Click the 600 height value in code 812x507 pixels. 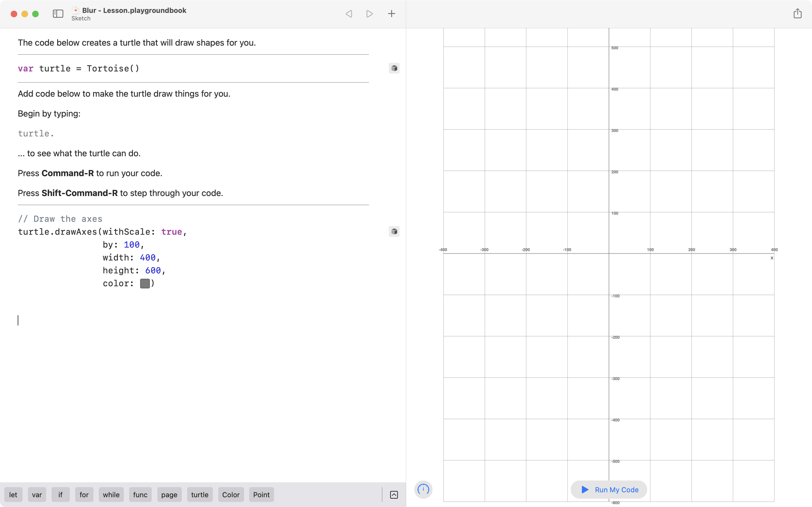153,270
